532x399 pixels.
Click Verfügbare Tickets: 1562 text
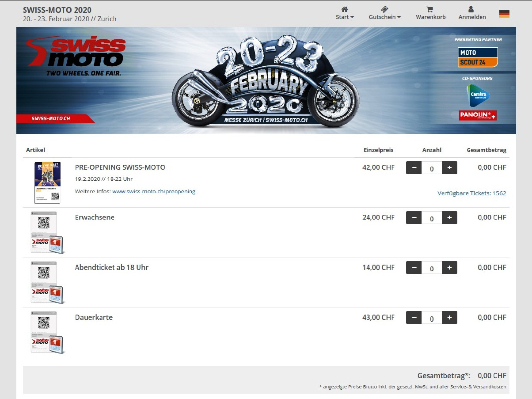point(472,193)
